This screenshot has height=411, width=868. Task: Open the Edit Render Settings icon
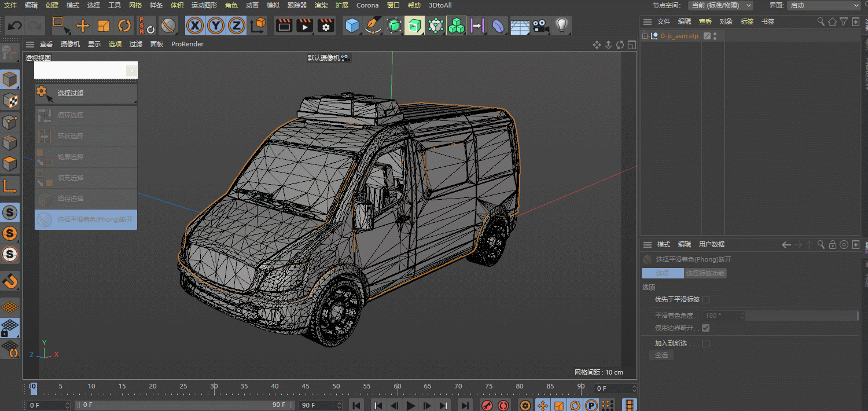coord(326,25)
